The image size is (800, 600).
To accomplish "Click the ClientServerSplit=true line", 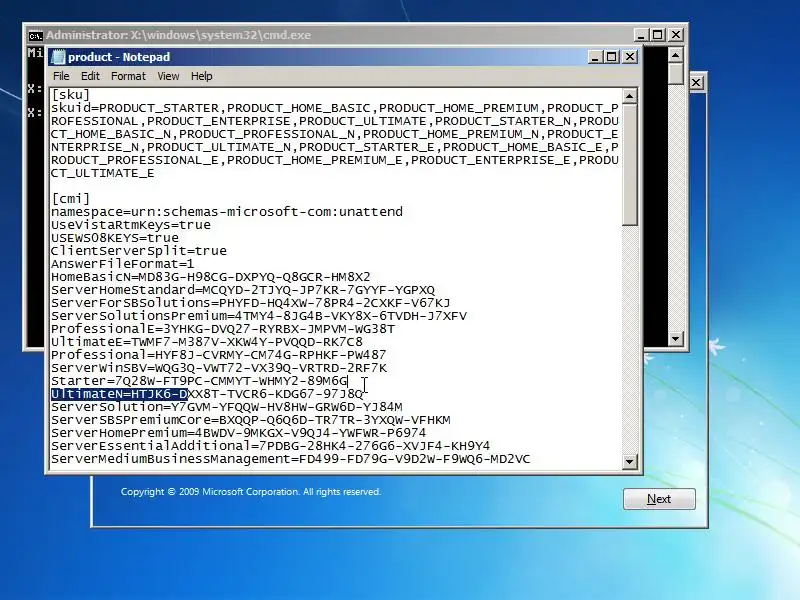I will tap(139, 251).
